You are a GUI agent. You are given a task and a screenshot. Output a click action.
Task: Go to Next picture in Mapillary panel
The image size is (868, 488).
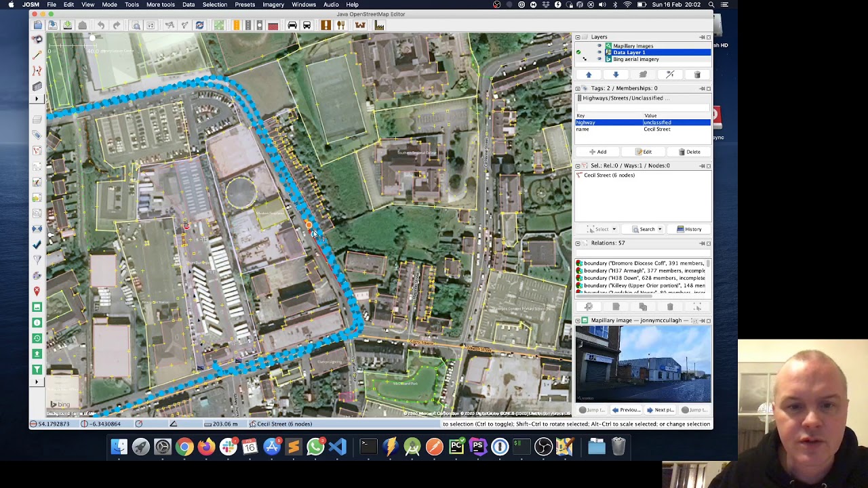tap(660, 410)
